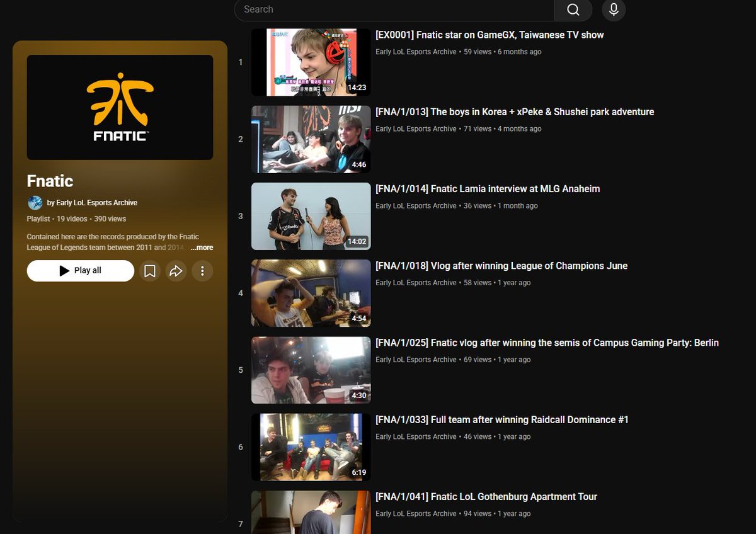756x534 pixels.
Task: Open title '[FNA/1/013] The boys in Korea'
Action: (515, 112)
